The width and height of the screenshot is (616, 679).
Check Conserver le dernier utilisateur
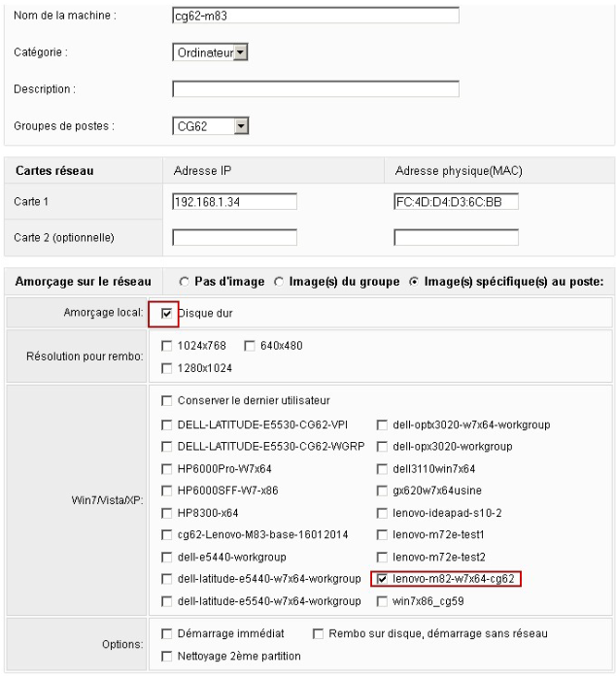point(167,400)
